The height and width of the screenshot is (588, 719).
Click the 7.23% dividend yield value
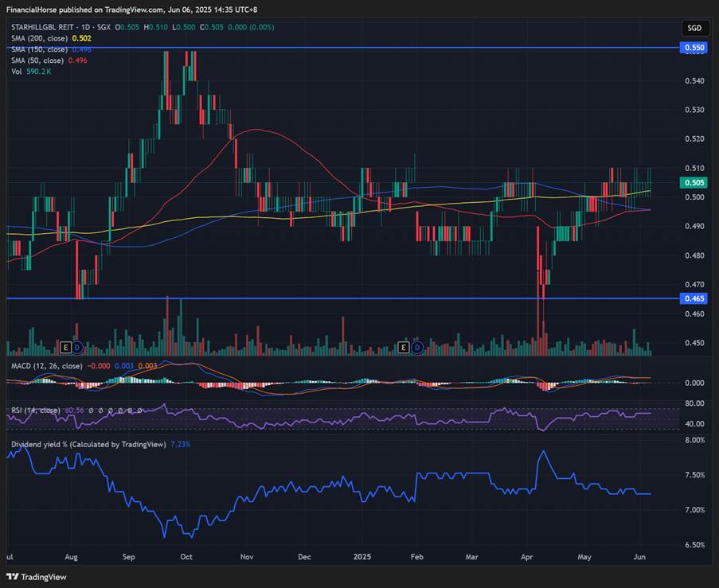click(x=180, y=444)
